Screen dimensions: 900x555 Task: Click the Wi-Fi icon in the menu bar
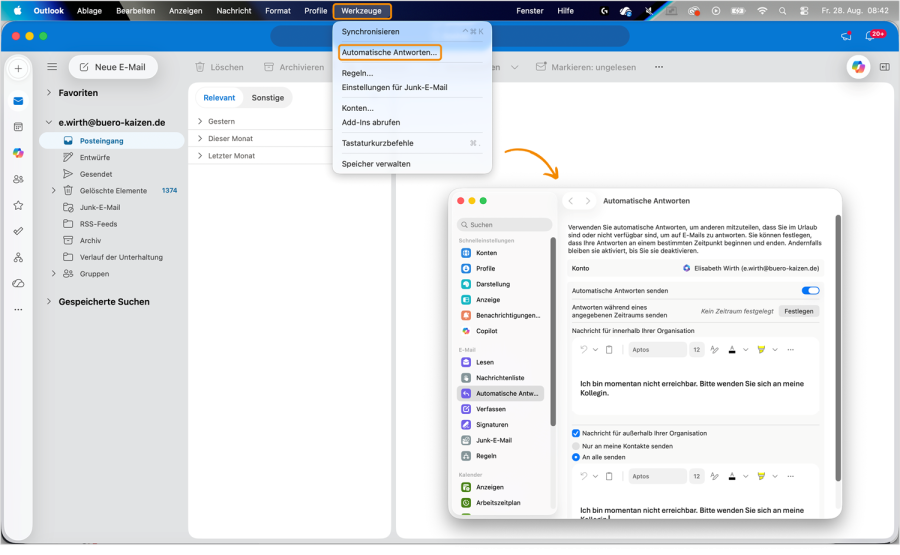[762, 10]
